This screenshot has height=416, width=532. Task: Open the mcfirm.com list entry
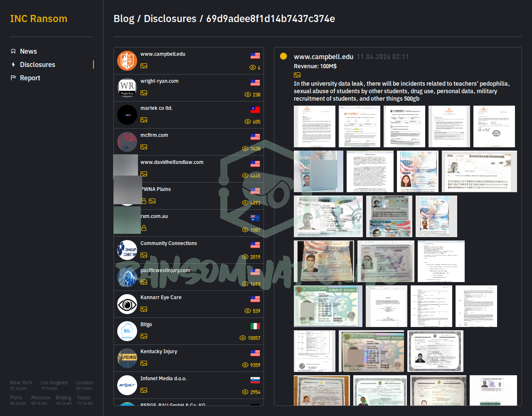(154, 135)
